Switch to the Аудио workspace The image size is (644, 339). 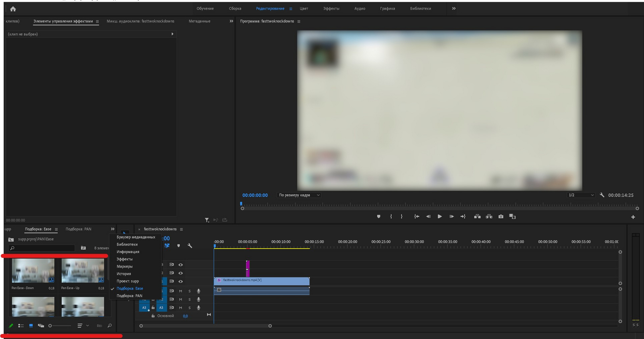click(360, 8)
